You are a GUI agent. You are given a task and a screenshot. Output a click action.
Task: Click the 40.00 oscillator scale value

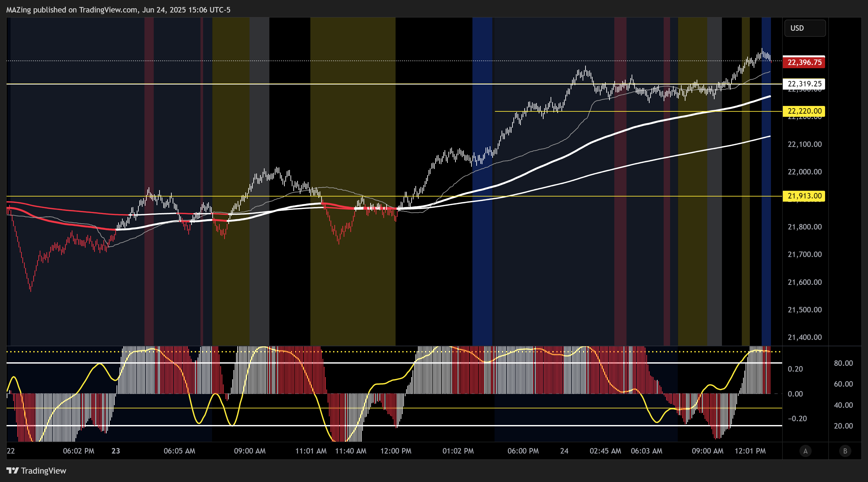point(843,405)
